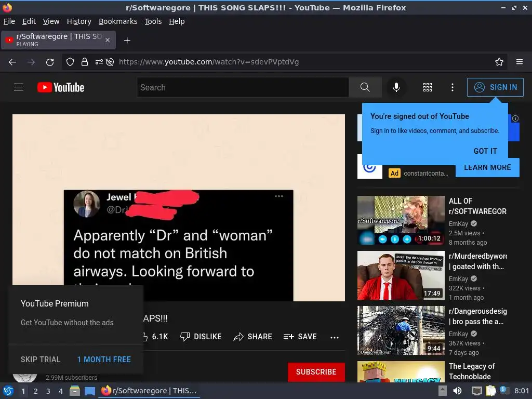532x399 pixels.
Task: Click 1 MONTH FREE offer
Action: [104, 360]
